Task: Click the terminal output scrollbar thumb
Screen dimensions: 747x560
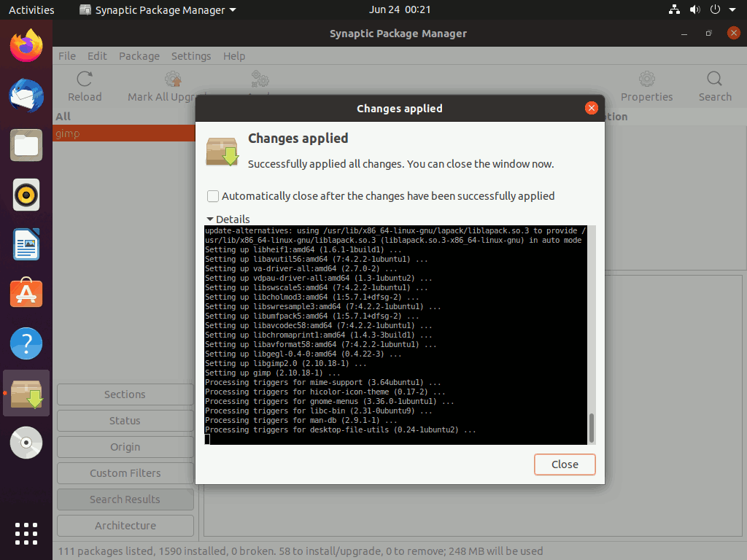Action: point(592,427)
